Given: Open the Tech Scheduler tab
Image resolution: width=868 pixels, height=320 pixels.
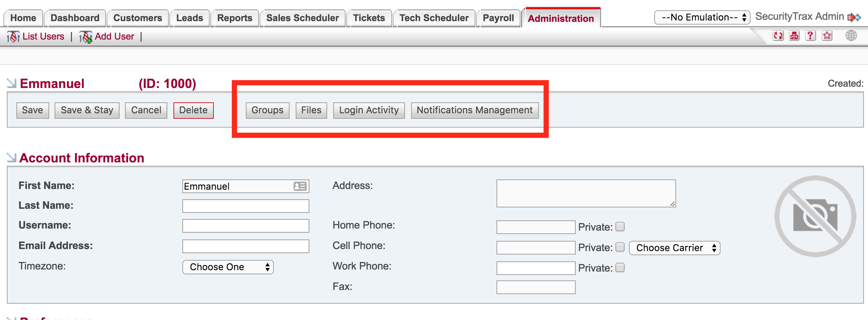Looking at the screenshot, I should coord(434,18).
